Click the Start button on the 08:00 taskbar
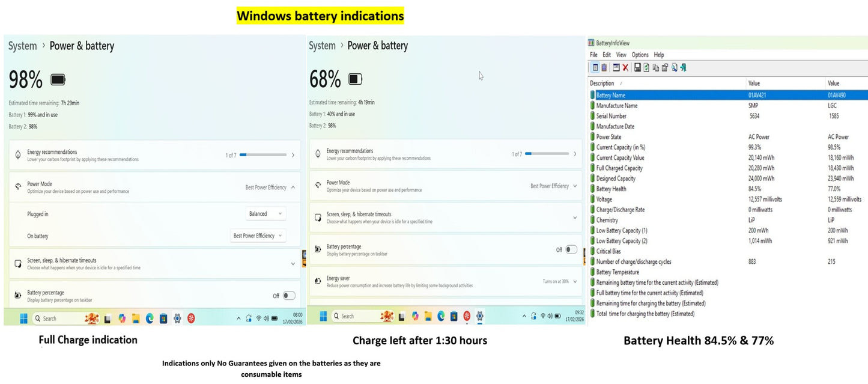The image size is (868, 384). (x=23, y=318)
